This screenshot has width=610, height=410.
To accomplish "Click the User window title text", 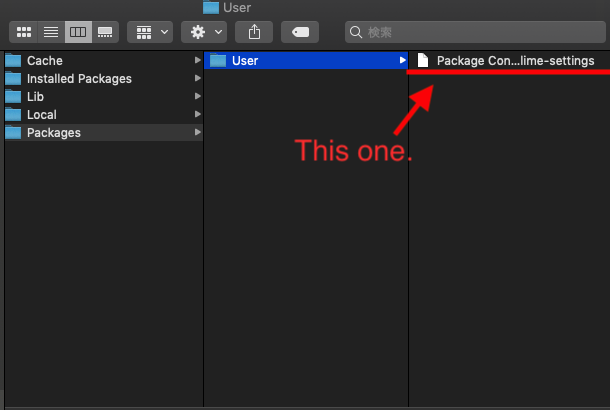I will pos(237,7).
